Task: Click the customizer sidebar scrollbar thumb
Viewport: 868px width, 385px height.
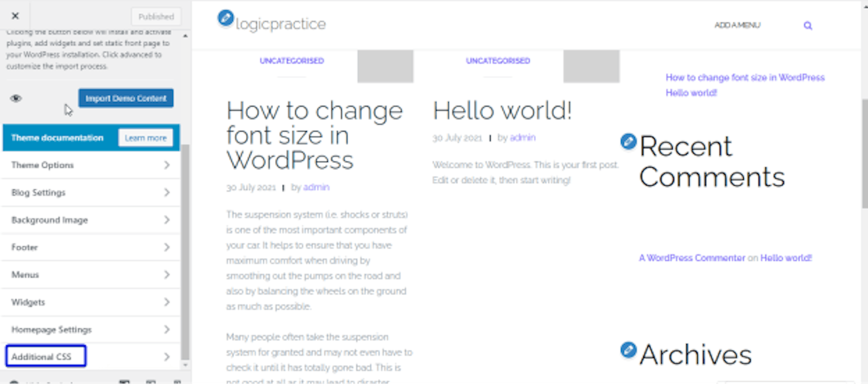Action: click(x=185, y=252)
